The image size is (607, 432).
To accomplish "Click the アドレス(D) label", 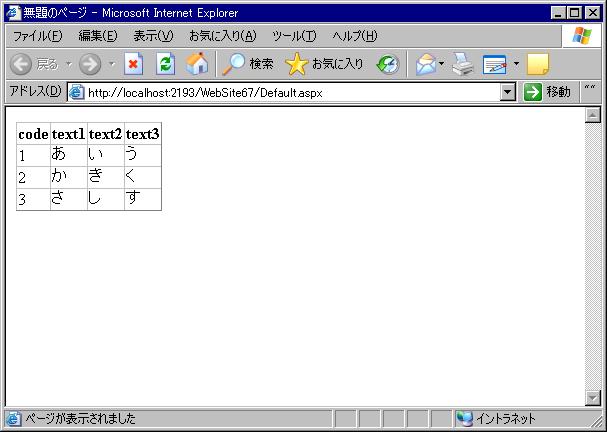I will pos(35,91).
